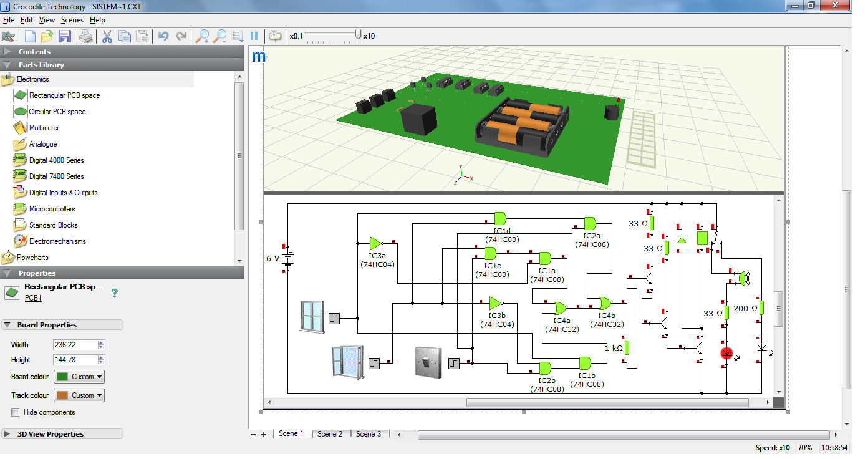Redo the last undone action

(181, 36)
